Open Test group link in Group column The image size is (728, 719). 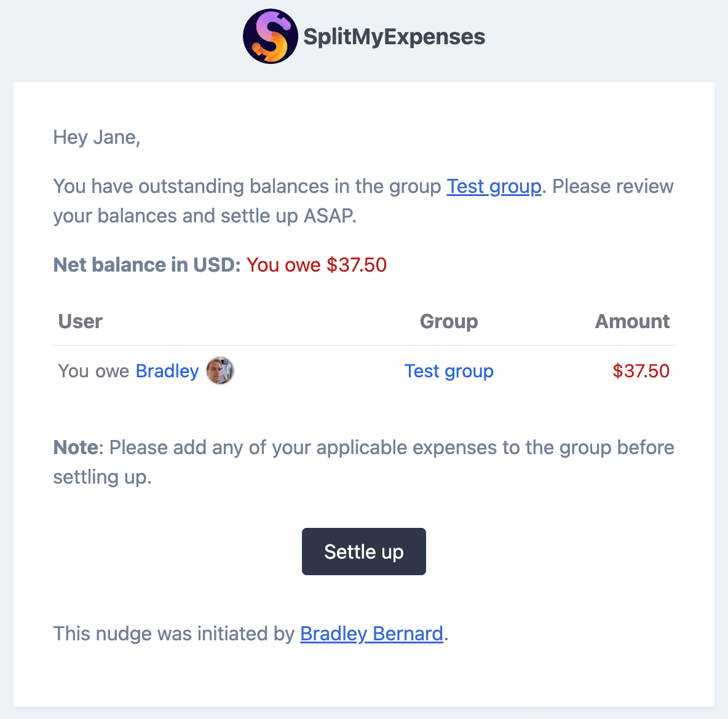point(449,371)
